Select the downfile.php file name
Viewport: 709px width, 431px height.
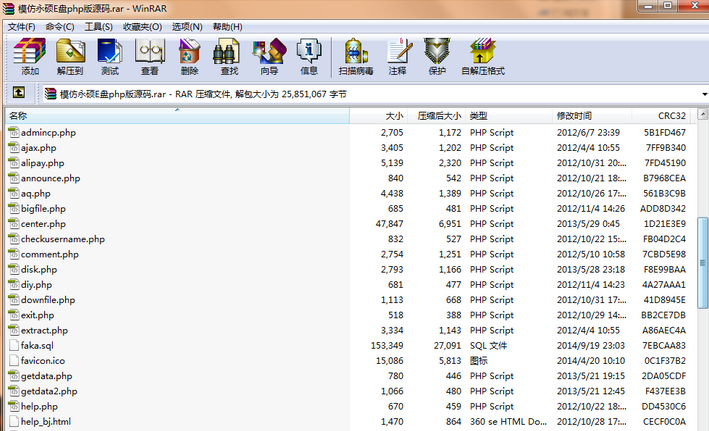[48, 300]
